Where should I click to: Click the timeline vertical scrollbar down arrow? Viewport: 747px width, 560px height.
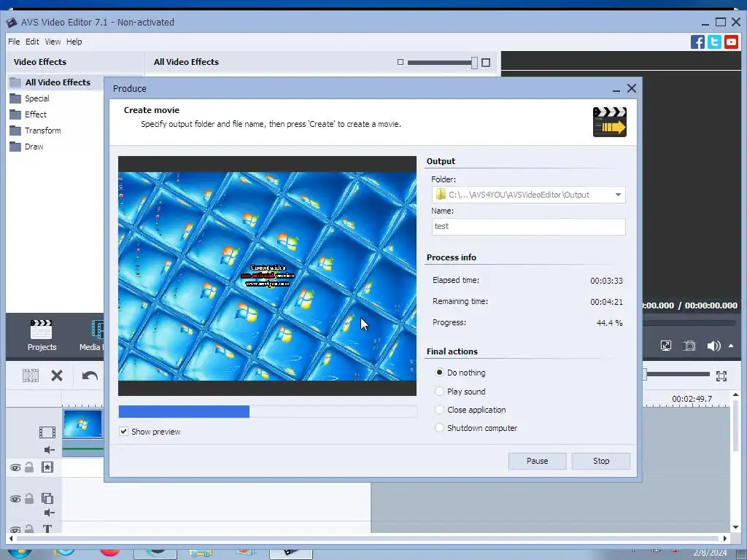735,527
